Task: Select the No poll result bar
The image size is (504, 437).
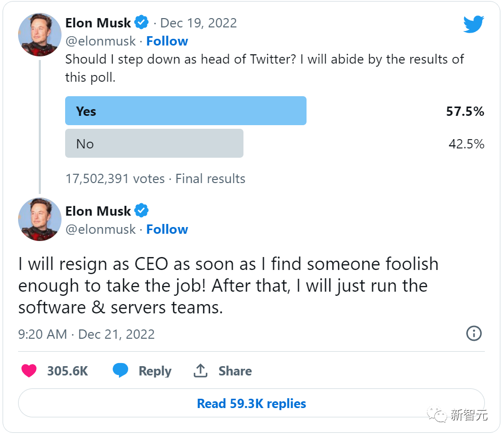Action: pos(154,144)
